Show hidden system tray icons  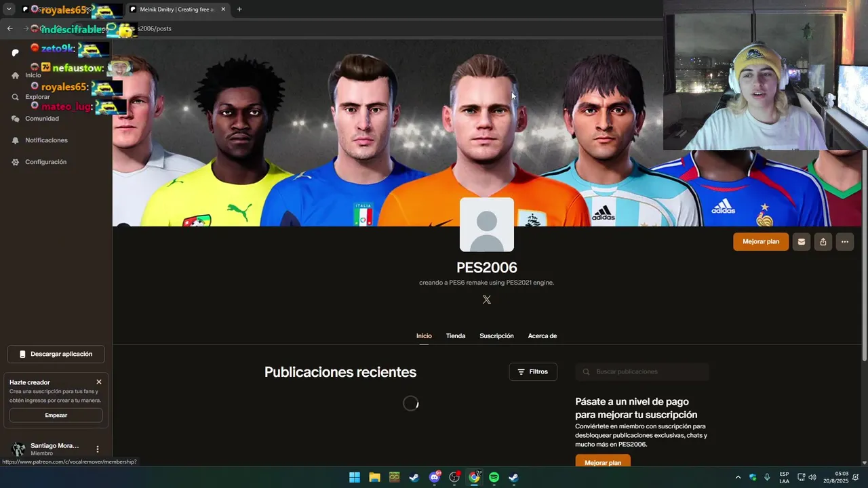tap(738, 477)
